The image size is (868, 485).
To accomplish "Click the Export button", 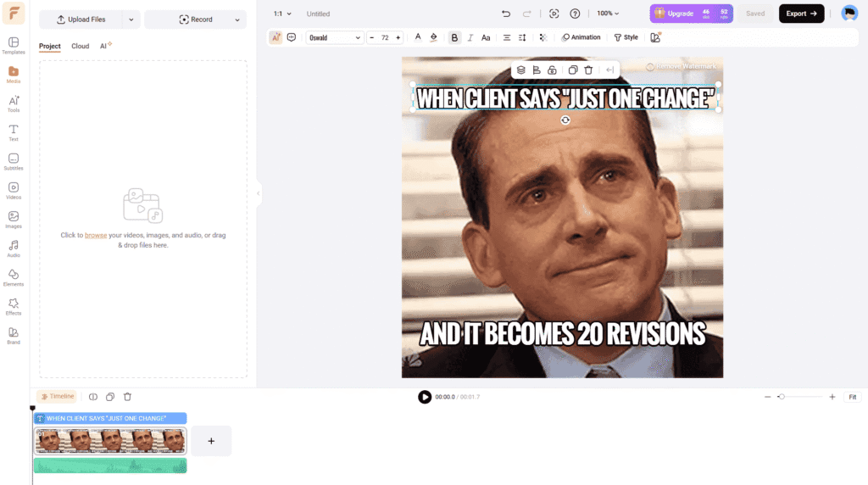I will click(x=802, y=14).
